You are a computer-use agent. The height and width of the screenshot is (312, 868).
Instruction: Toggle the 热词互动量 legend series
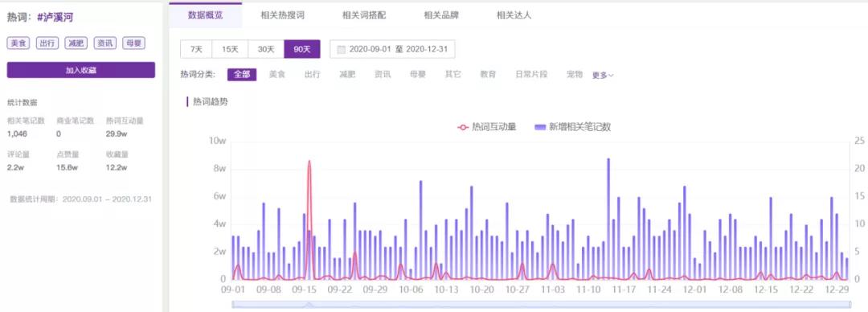tap(486, 128)
